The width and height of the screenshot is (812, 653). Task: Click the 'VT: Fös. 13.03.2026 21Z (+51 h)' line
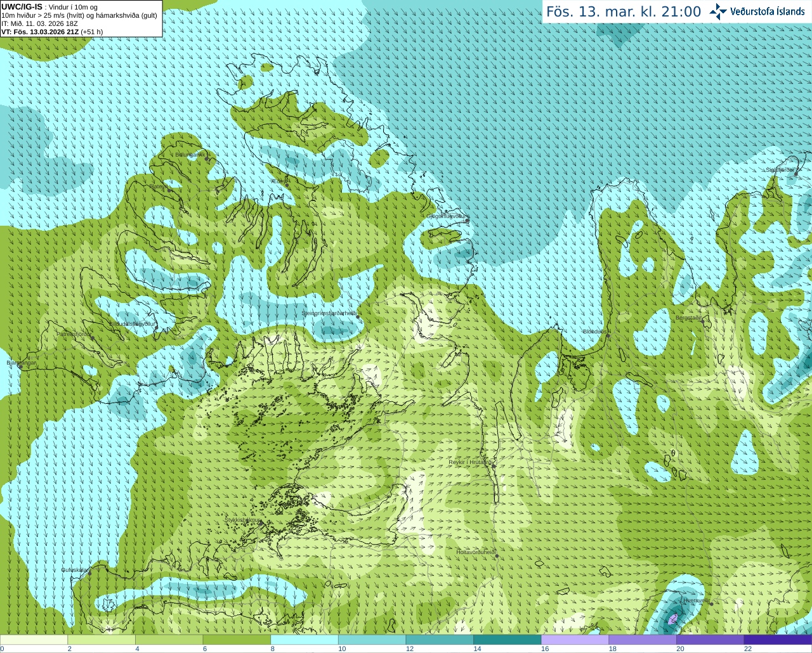coord(52,32)
